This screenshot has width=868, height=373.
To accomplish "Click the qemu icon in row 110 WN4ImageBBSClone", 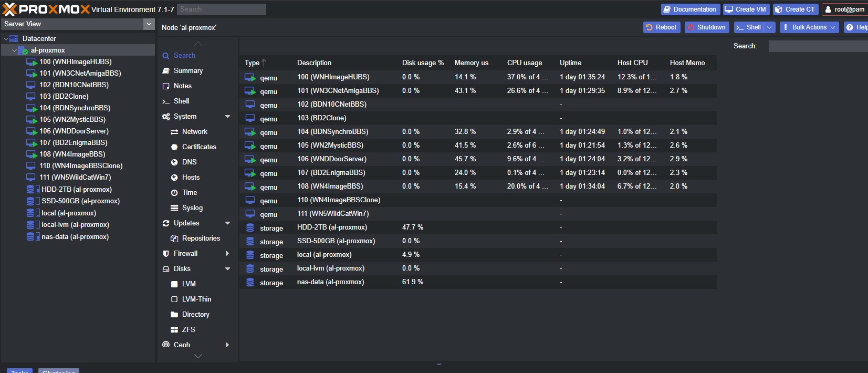I will [250, 201].
